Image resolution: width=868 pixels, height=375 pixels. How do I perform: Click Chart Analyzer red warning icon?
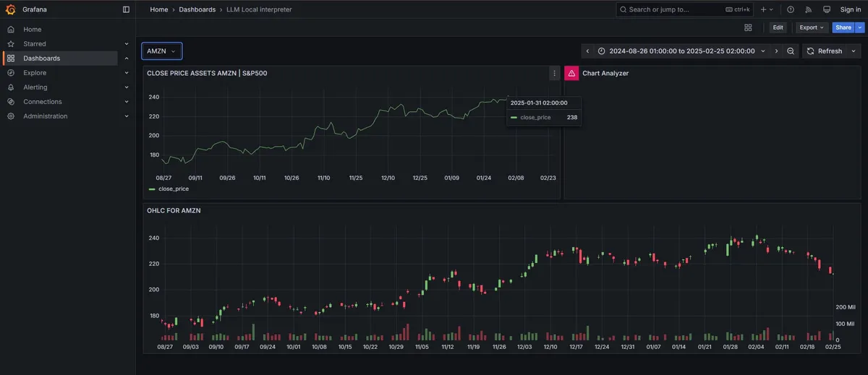click(571, 73)
